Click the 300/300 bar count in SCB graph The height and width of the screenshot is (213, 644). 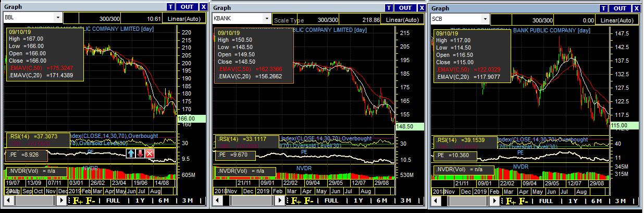click(544, 20)
